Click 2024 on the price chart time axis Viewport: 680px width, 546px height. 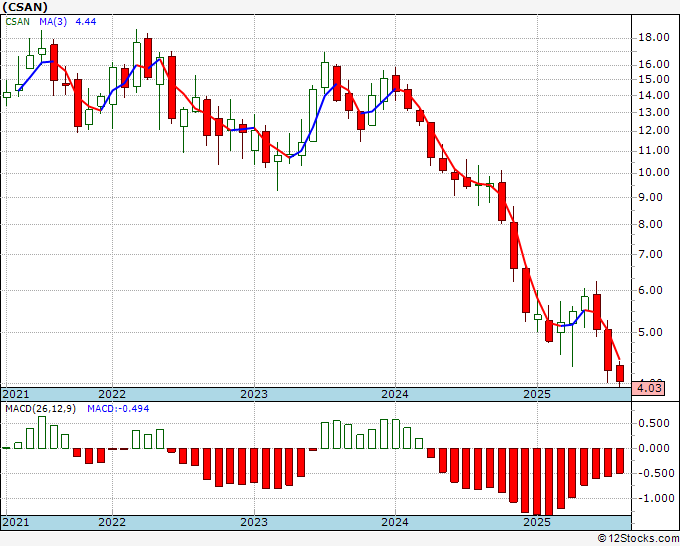pyautogui.click(x=395, y=394)
